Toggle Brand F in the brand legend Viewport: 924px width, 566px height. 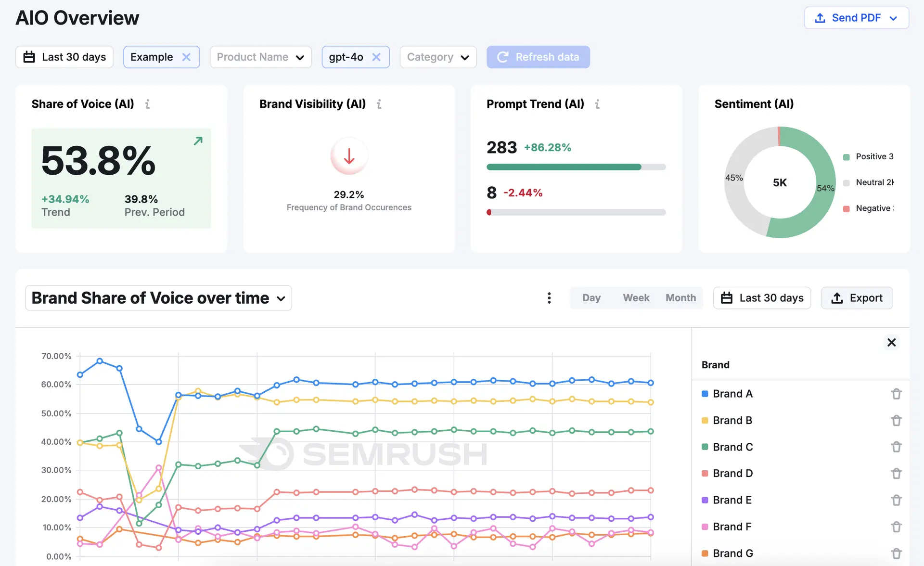tap(732, 527)
